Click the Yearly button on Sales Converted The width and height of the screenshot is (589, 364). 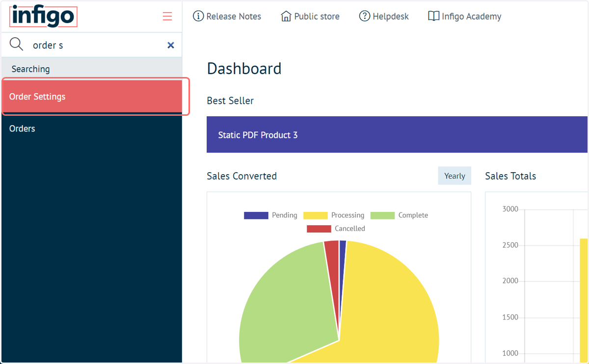pyautogui.click(x=455, y=176)
